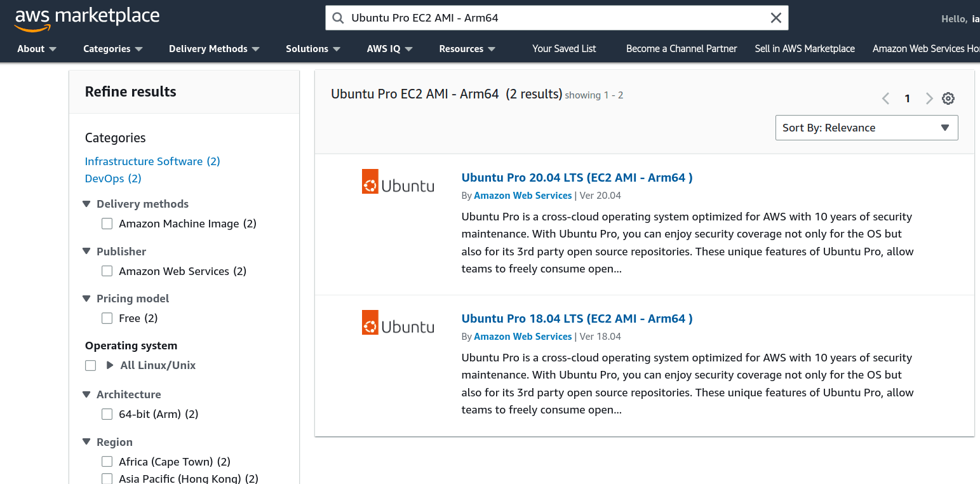Expand the All Linux/Unix tree arrow
The height and width of the screenshot is (484, 980).
[x=110, y=365]
